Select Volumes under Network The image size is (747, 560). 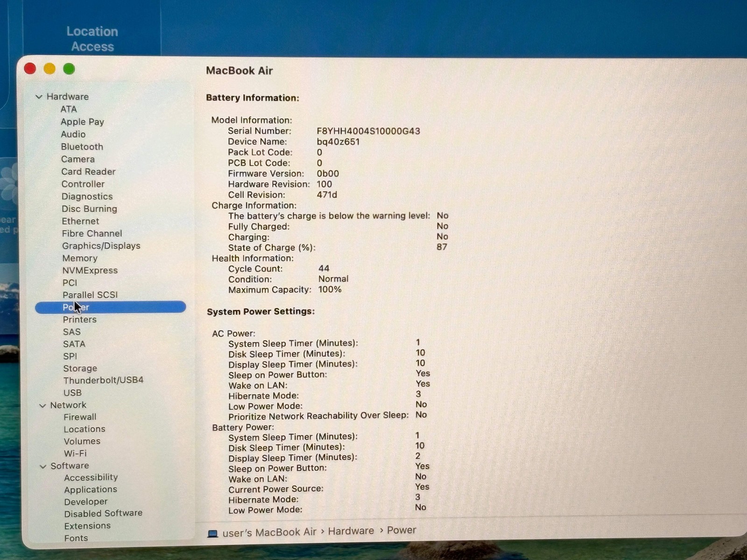click(82, 441)
